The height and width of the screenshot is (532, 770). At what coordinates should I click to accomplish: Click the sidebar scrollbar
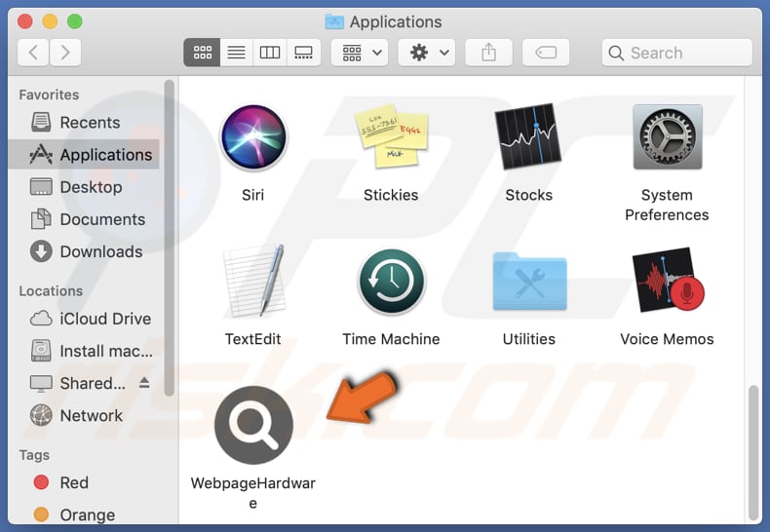[x=170, y=238]
